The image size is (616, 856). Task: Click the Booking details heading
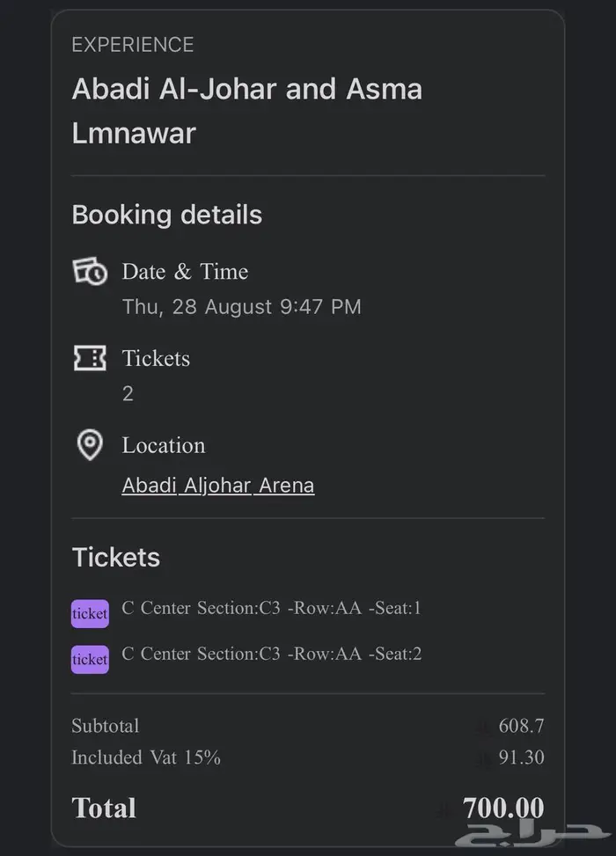(x=166, y=215)
